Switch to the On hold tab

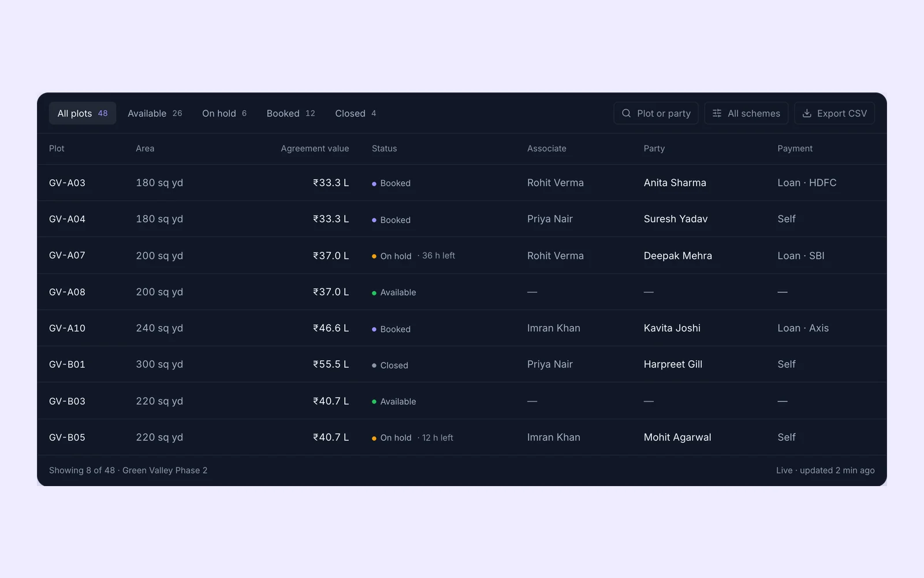coord(224,113)
